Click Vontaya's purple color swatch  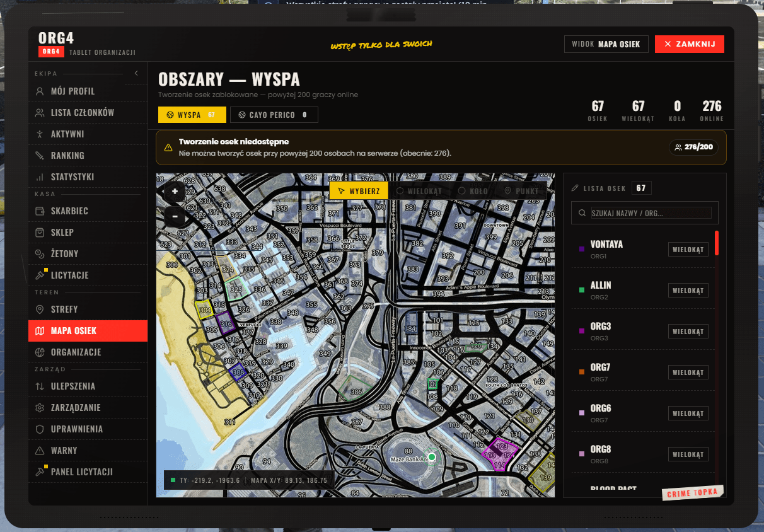point(582,250)
